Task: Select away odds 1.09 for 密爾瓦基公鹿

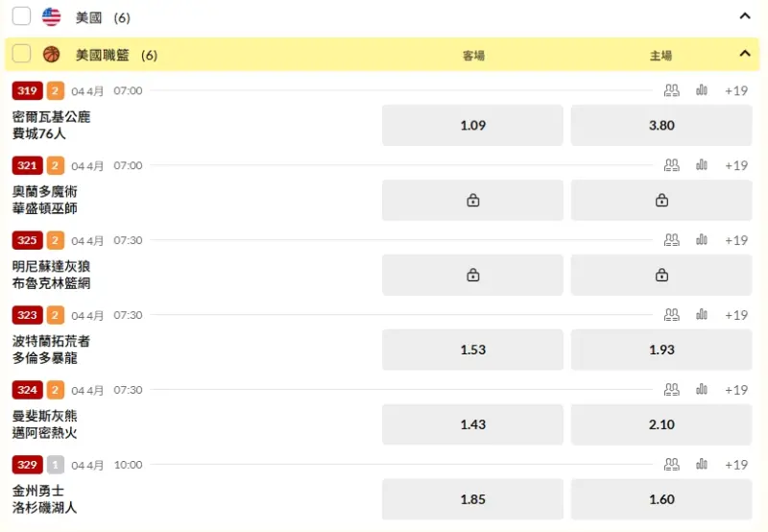Action: point(472,126)
